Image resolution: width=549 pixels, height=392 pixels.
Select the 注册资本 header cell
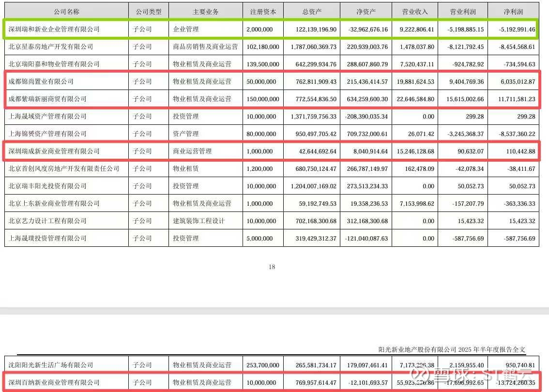click(263, 12)
